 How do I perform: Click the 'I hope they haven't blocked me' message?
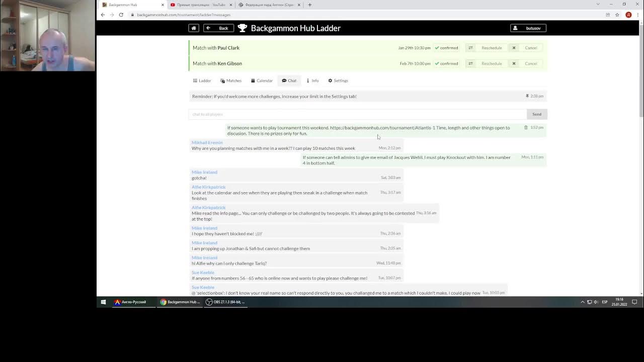(296, 231)
